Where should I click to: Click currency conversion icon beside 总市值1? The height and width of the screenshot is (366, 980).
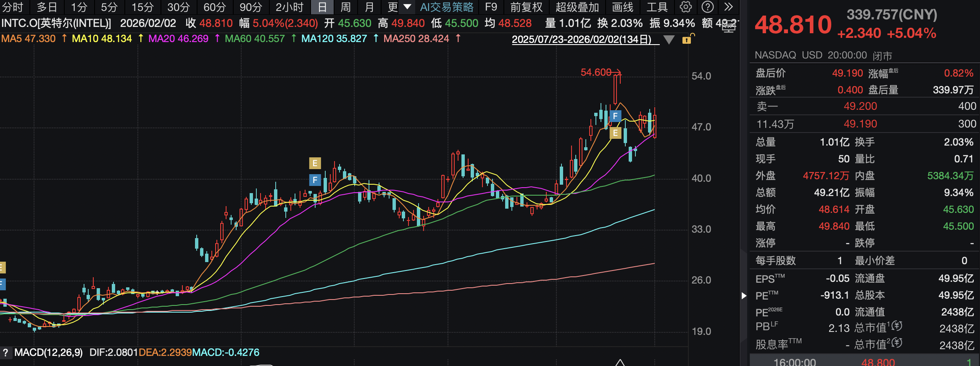tap(897, 326)
